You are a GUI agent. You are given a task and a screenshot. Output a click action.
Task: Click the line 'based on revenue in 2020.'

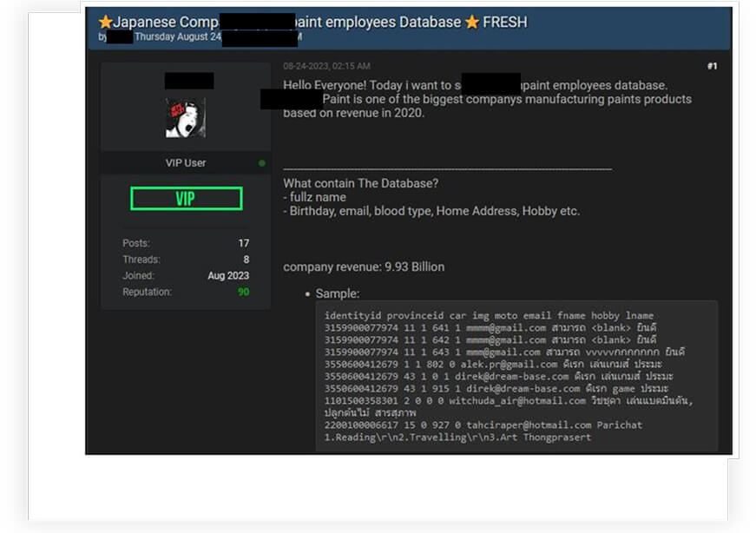tap(353, 113)
